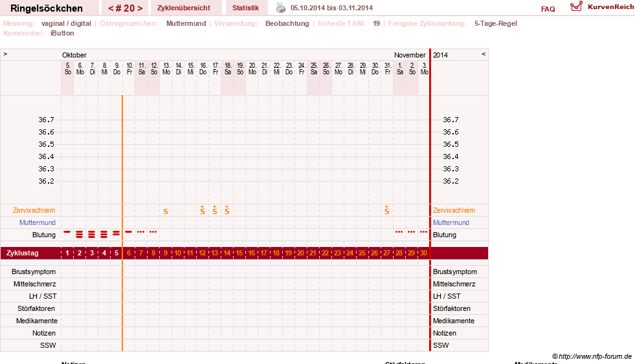Click heavy bleeding marker on cycle day 4
This screenshot has width=635, height=364.
coord(104,234)
